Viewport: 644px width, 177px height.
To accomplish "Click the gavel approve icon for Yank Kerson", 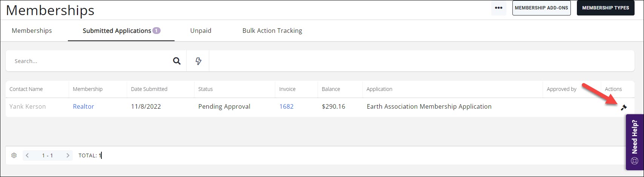I will (624, 108).
